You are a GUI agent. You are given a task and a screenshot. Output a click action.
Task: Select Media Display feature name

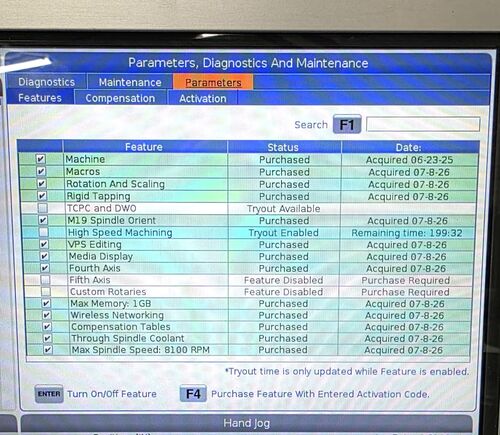[x=101, y=256]
